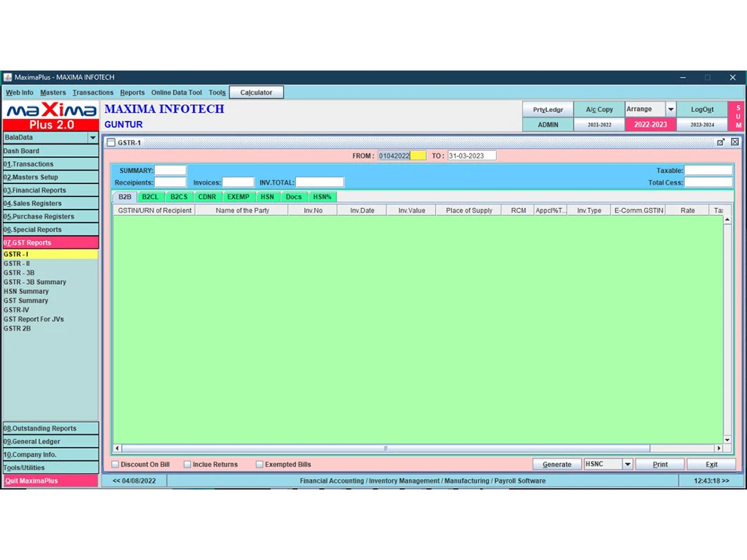Click horizontal scrollbar right arrow
Screen dimensions: 747x560
click(719, 449)
